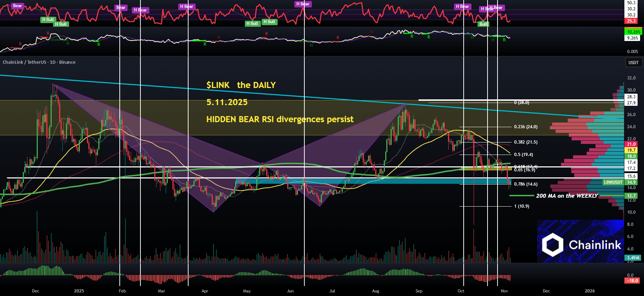Click the 32.0 price scale label
Image resolution: width=644 pixels, height=296 pixels.
tap(631, 78)
